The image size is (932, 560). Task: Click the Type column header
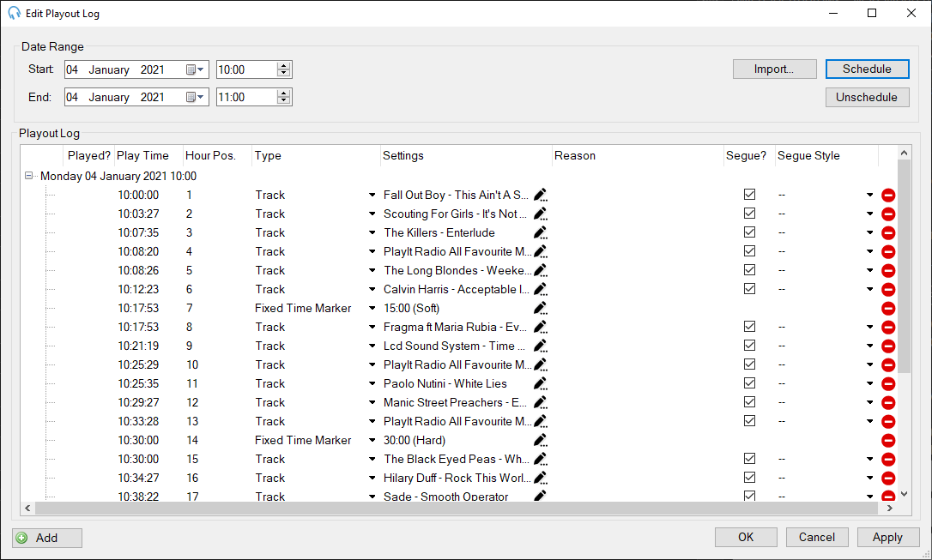click(316, 155)
